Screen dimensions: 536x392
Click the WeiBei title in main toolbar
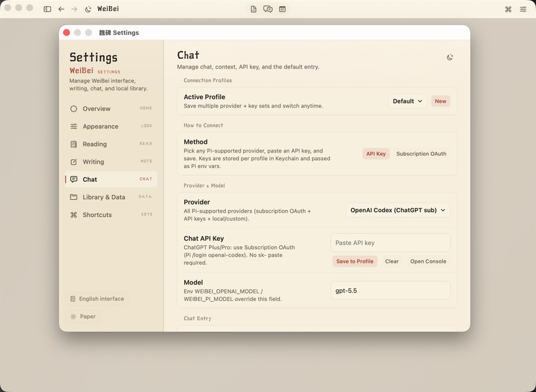pyautogui.click(x=108, y=9)
